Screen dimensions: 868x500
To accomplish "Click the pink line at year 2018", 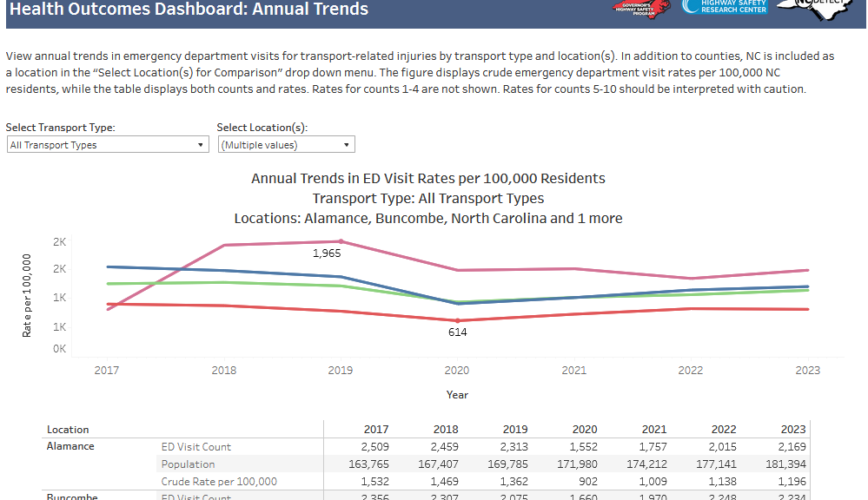I will [224, 246].
